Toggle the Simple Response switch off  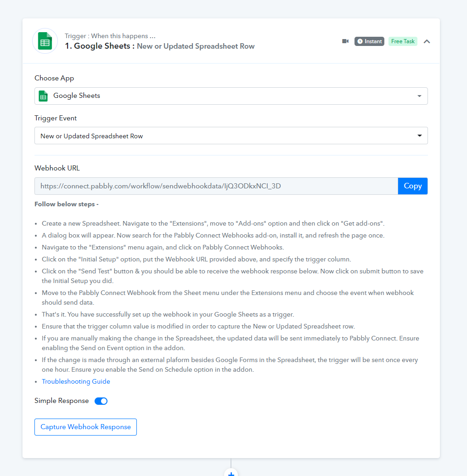(101, 401)
